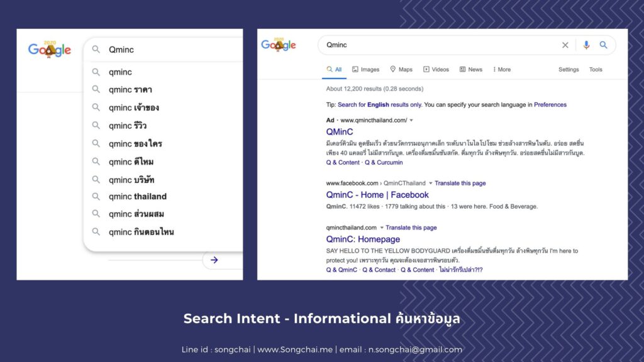This screenshot has width=644, height=362.
Task: Switch to the Videos tab
Action: [436, 69]
